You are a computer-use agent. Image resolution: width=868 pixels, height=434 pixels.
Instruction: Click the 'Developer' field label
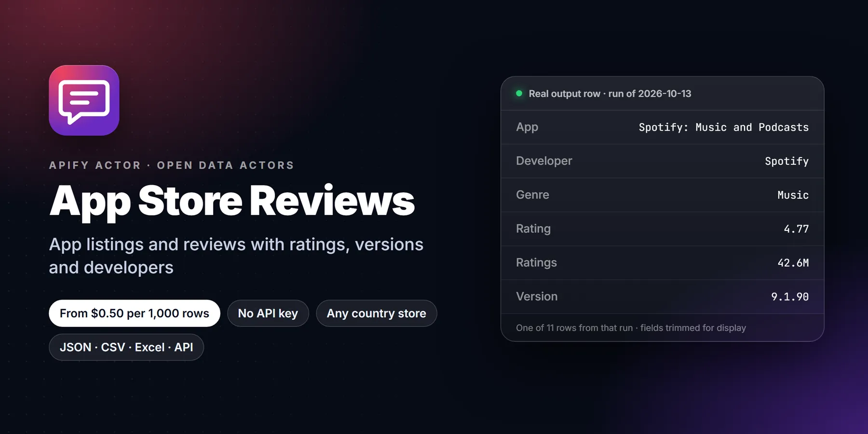[x=544, y=161]
